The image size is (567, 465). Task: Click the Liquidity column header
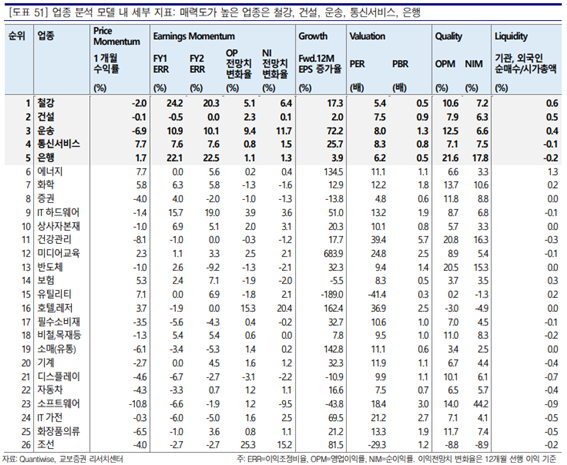(x=511, y=36)
